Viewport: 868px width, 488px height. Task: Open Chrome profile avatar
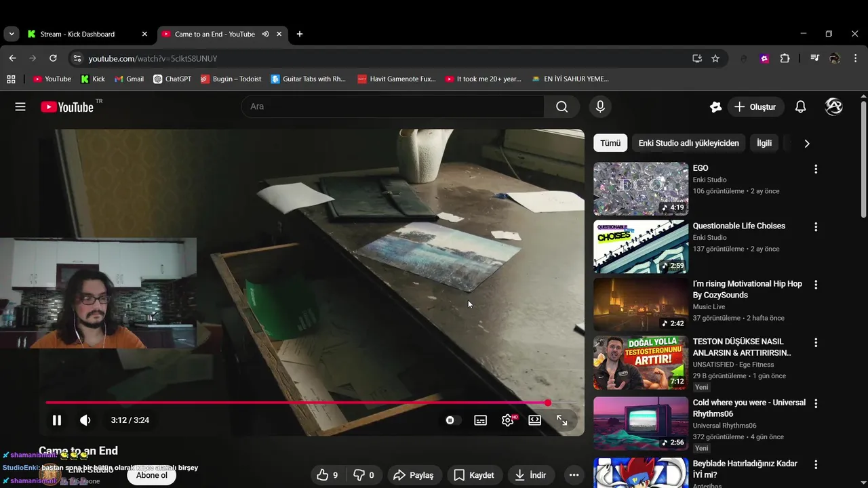click(x=835, y=58)
